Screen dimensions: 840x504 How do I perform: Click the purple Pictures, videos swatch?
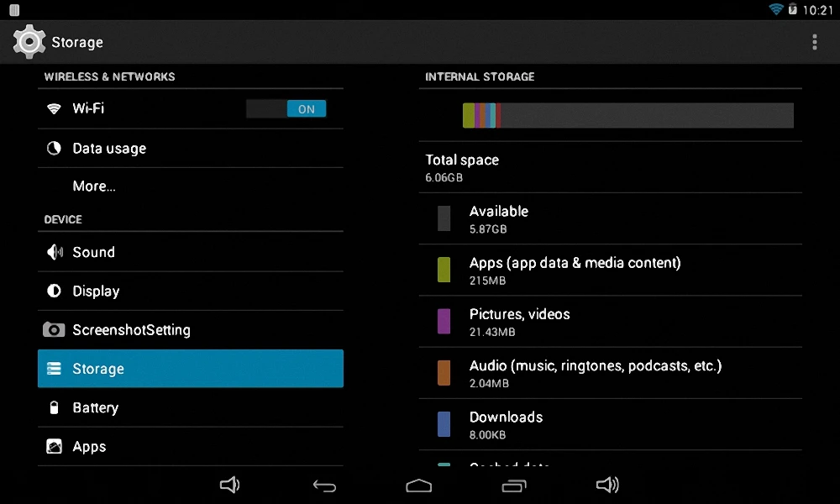click(444, 321)
